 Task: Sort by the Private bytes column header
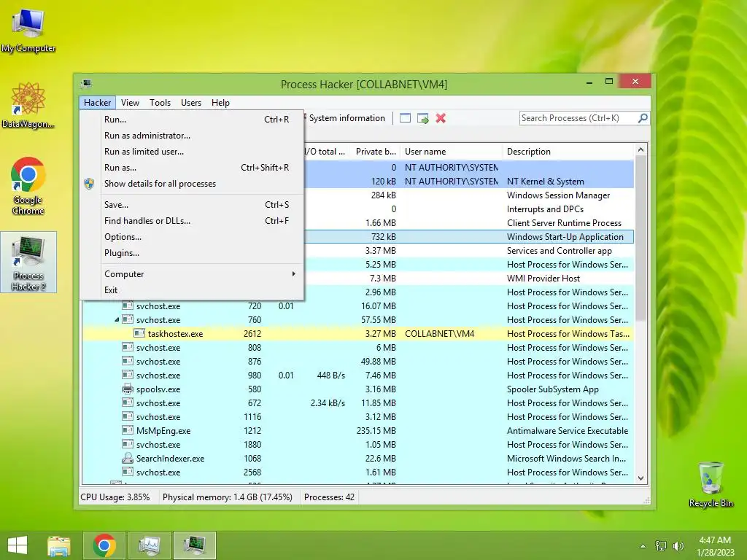click(x=375, y=152)
